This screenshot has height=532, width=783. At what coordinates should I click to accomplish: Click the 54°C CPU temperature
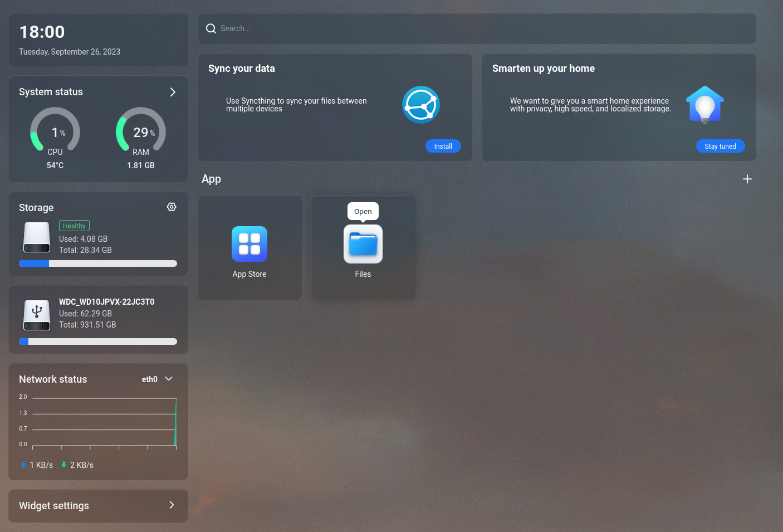coord(55,165)
